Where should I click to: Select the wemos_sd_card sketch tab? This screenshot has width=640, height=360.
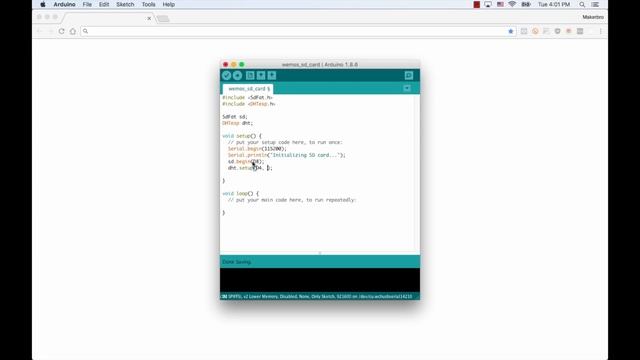pyautogui.click(x=248, y=89)
